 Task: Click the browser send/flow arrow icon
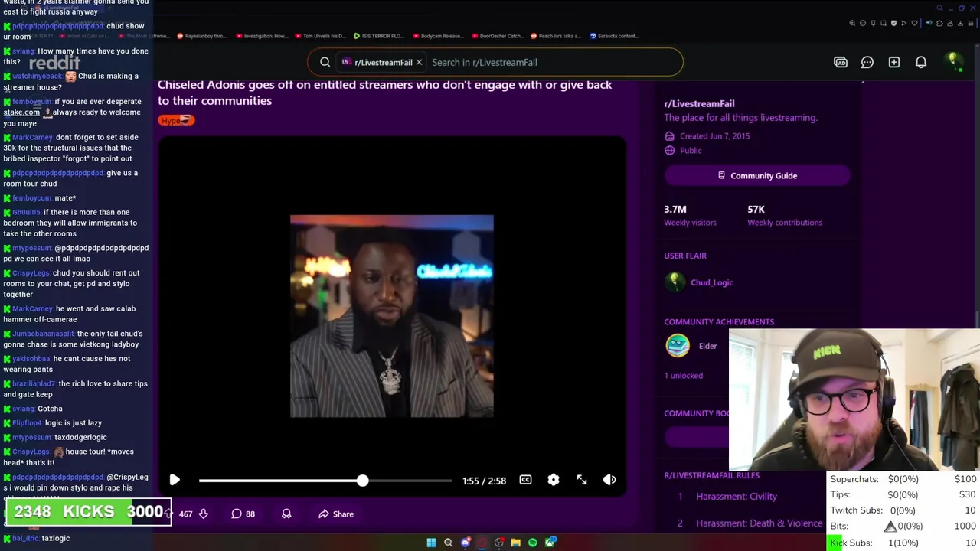[x=904, y=23]
